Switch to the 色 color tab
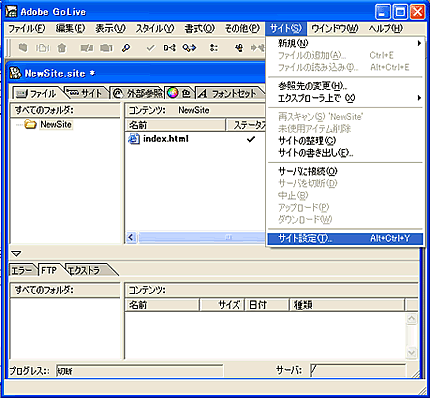The image size is (430, 398). (x=179, y=93)
